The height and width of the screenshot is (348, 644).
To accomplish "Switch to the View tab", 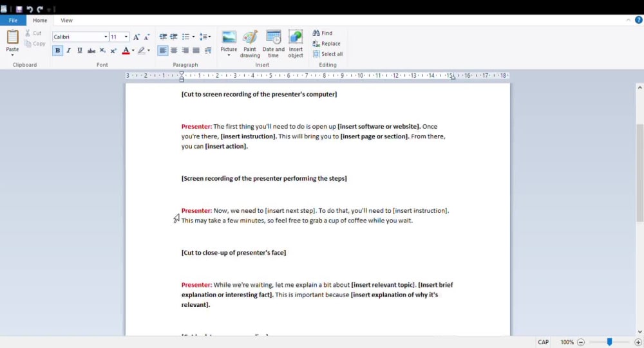I will click(66, 20).
